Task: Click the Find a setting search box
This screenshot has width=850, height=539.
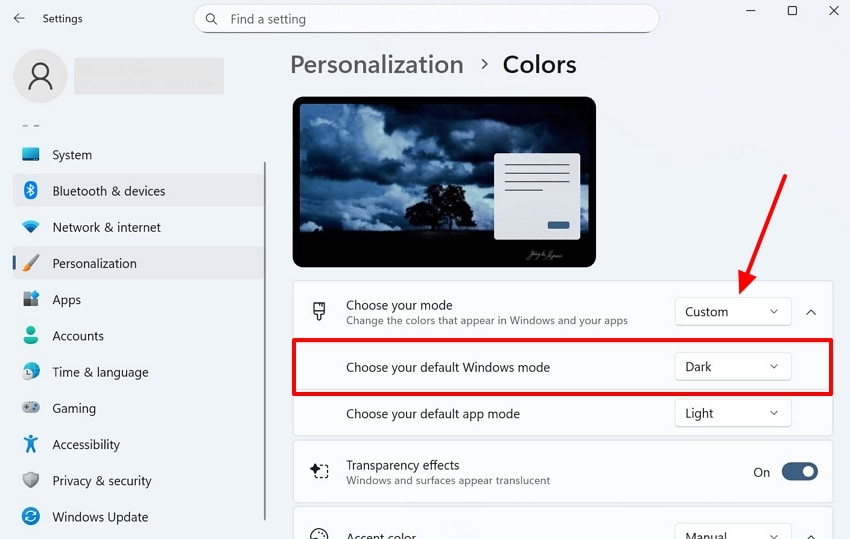Action: (426, 19)
